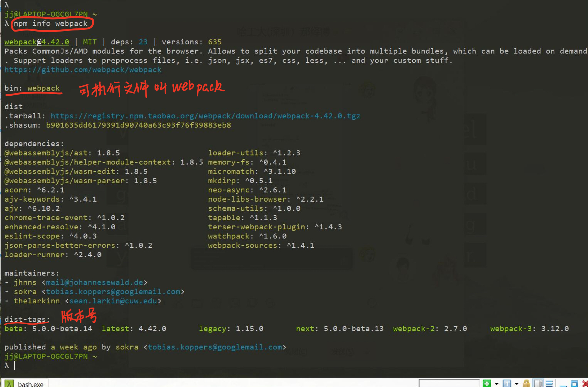Click sean.larkin@cuw.edu email address
Image resolution: width=588 pixels, height=387 pixels.
click(x=113, y=301)
